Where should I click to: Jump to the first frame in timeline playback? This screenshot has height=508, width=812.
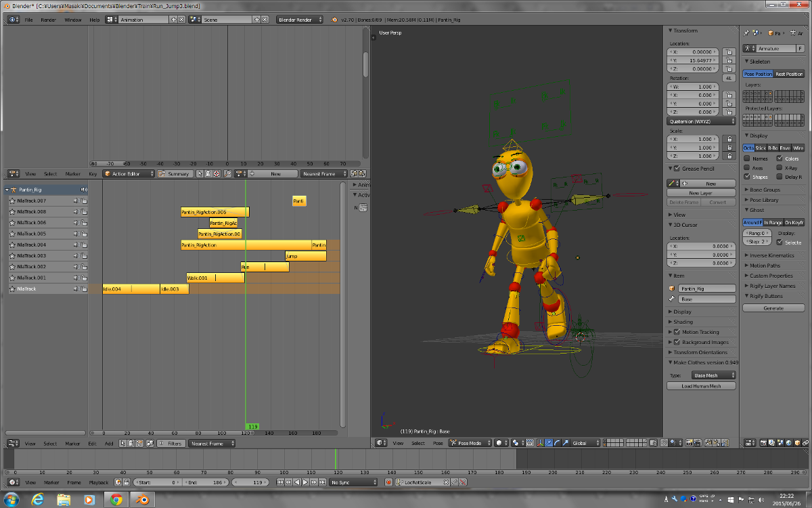[x=280, y=482]
